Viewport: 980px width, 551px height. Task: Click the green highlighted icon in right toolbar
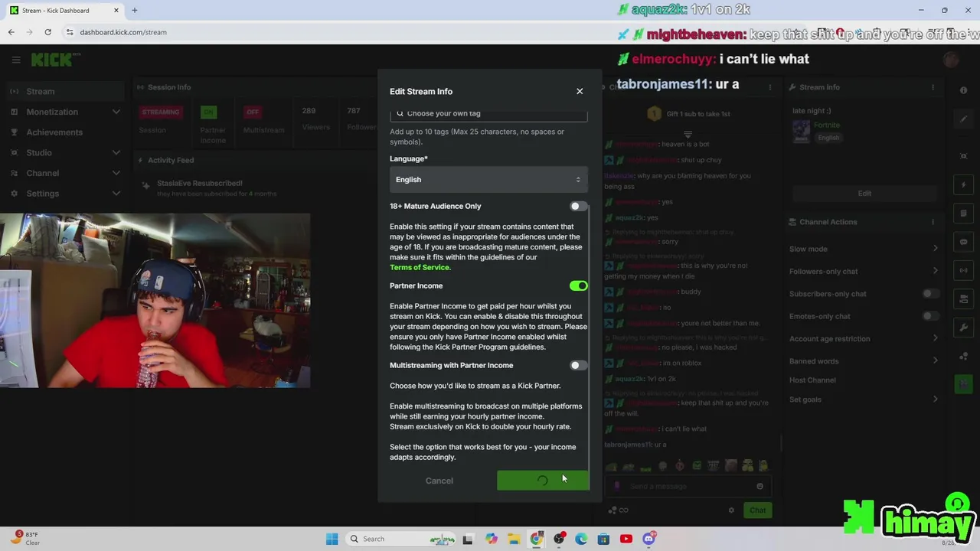point(964,384)
